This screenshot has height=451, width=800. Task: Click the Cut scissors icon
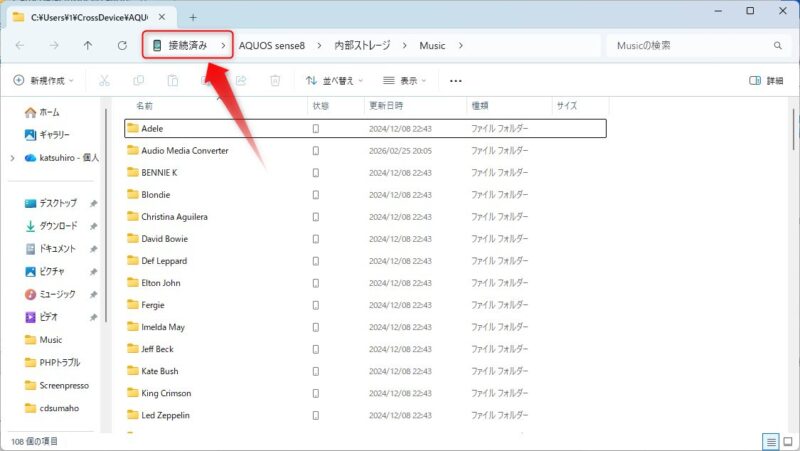(104, 81)
